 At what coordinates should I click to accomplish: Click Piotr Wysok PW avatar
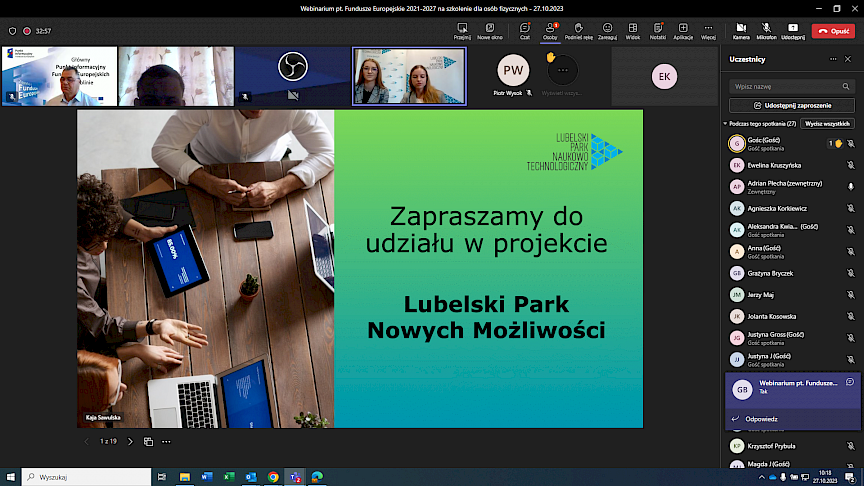(513, 71)
